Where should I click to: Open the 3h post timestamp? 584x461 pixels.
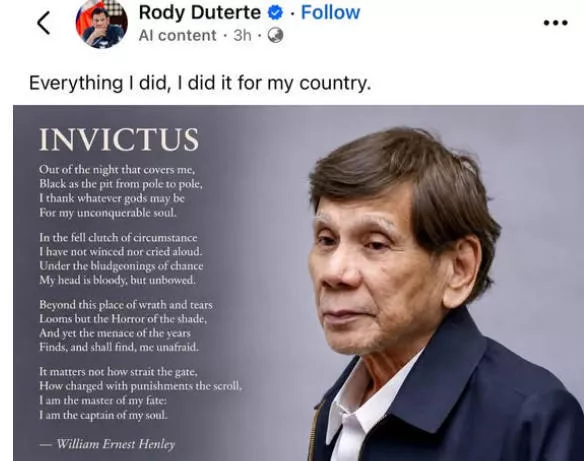pyautogui.click(x=242, y=36)
